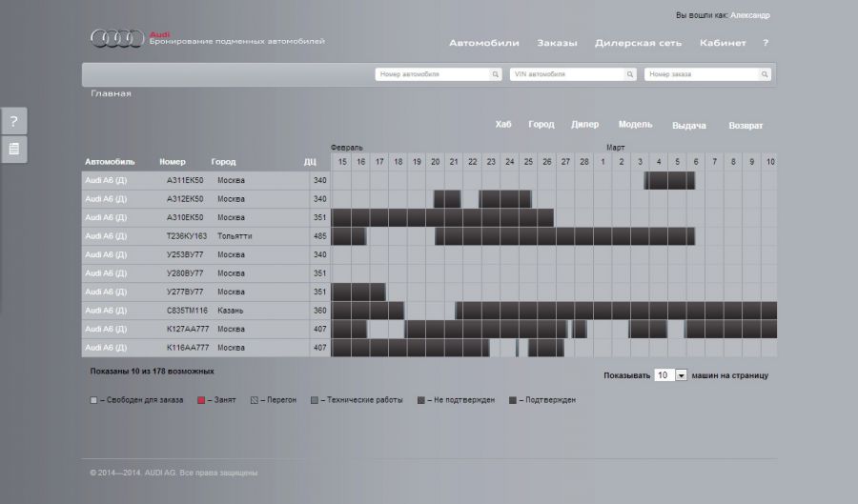The height and width of the screenshot is (504, 858).
Task: Focus the VIN автомобиля search field
Action: tap(567, 74)
